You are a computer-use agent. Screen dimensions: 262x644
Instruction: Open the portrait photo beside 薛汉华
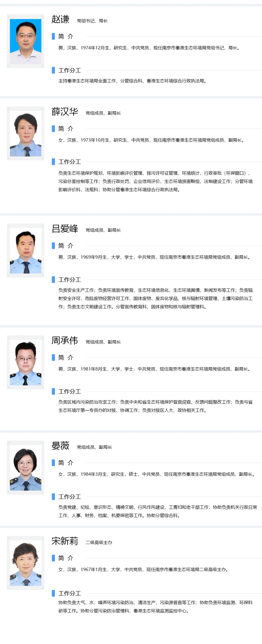point(26,134)
